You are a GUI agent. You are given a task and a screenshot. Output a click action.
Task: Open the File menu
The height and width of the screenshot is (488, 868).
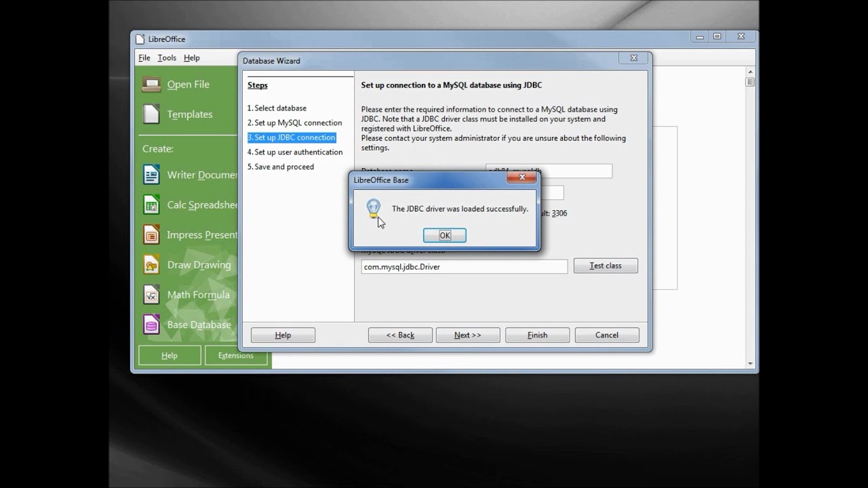[x=144, y=58]
